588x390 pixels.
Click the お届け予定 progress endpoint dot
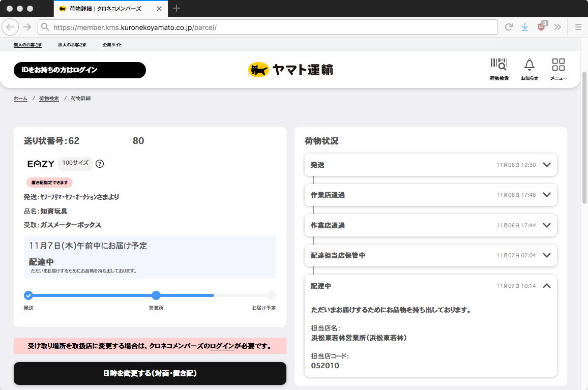click(272, 295)
